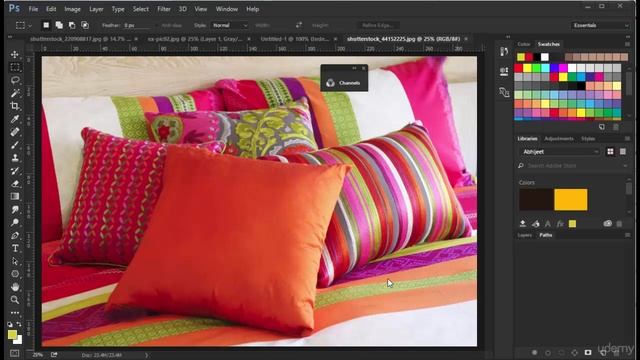640x360 pixels.
Task: Select the Gradient tool
Action: tap(15, 196)
